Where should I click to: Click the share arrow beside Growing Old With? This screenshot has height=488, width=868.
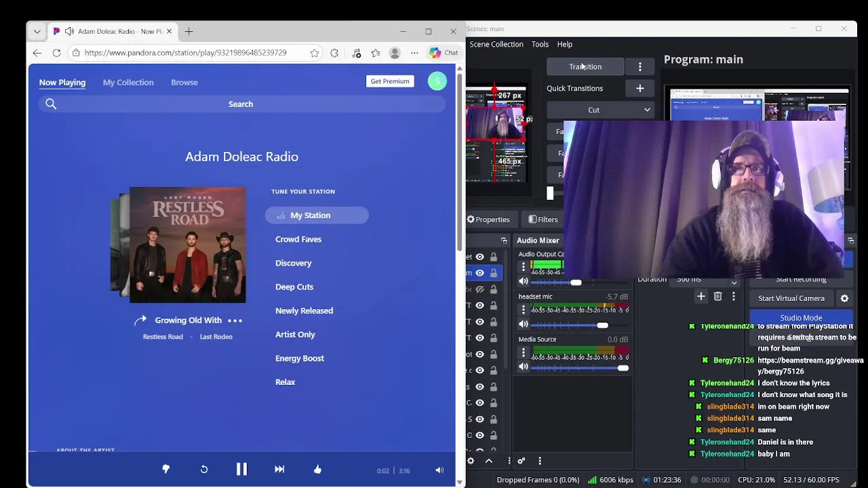(x=140, y=321)
